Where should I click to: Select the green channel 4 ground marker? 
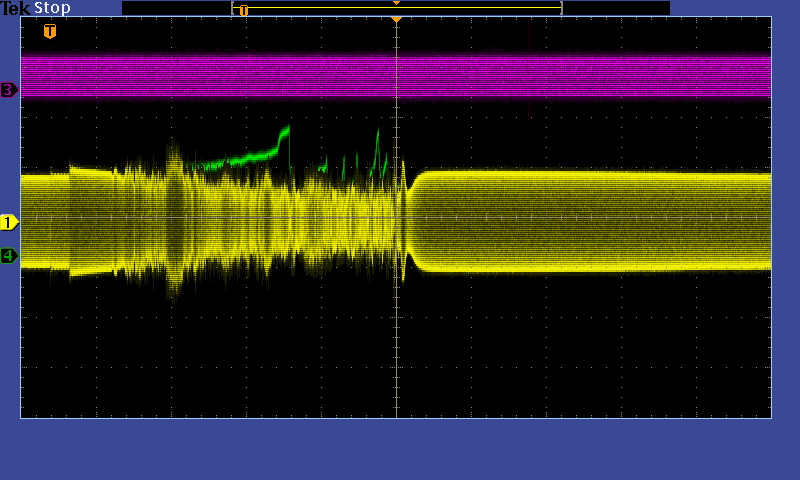[x=9, y=256]
